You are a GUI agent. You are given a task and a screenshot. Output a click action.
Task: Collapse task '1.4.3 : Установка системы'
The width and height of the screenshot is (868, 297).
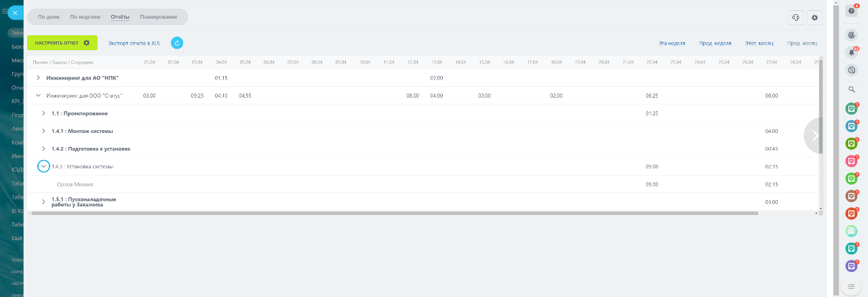pyautogui.click(x=43, y=166)
